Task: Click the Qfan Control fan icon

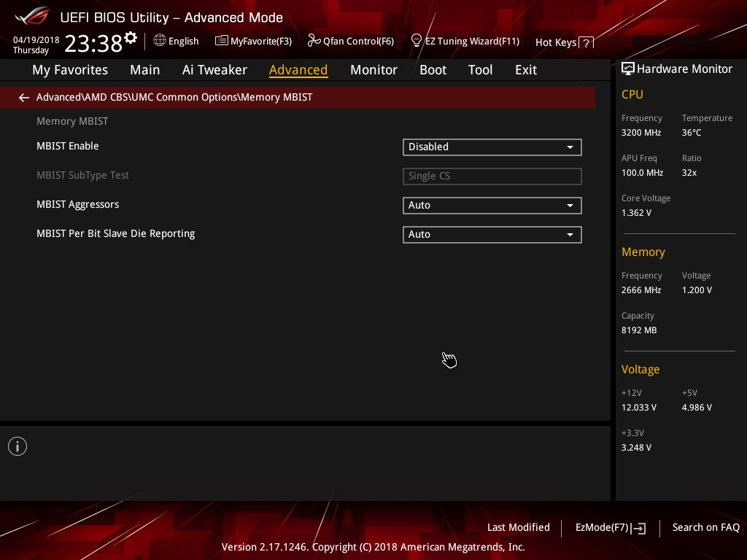Action: [x=314, y=41]
